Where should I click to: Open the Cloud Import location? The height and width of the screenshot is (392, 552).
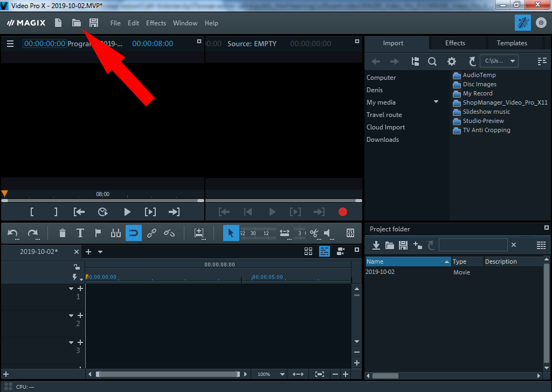pos(385,127)
